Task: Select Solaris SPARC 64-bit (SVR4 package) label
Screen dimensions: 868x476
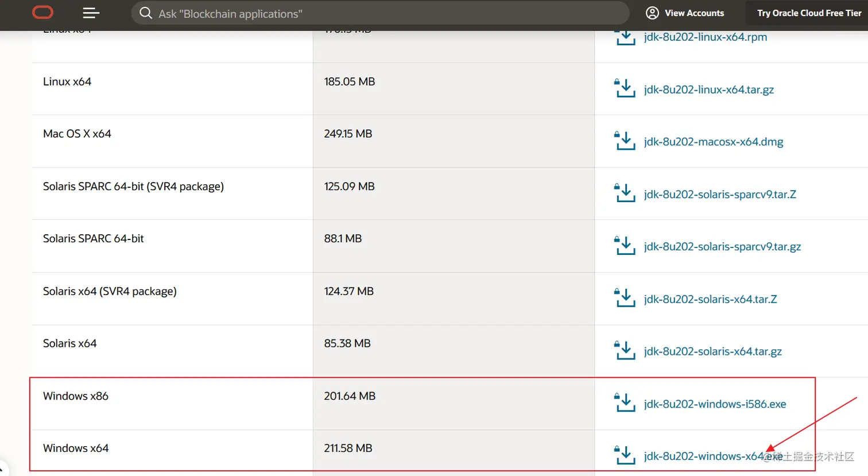Action: click(133, 187)
